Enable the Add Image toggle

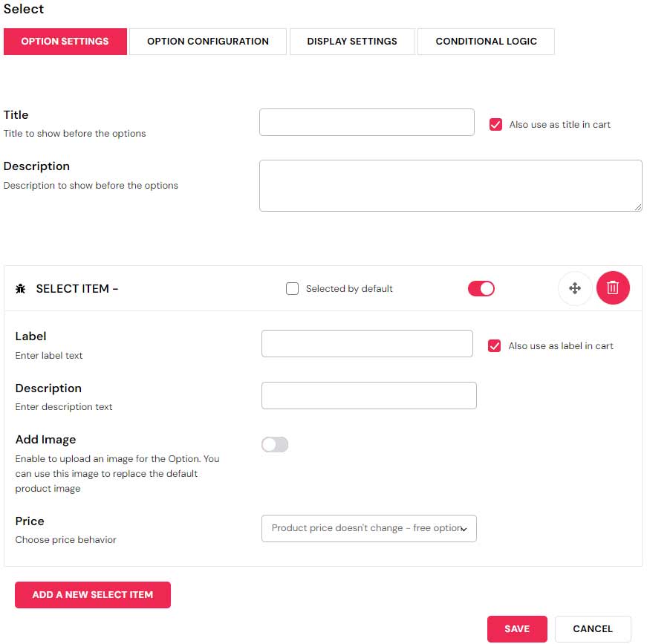coord(275,444)
